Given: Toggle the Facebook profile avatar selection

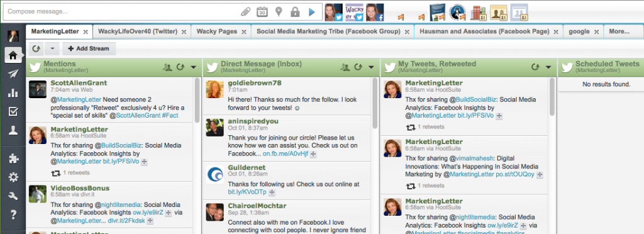Looking at the screenshot, I should (375, 13).
